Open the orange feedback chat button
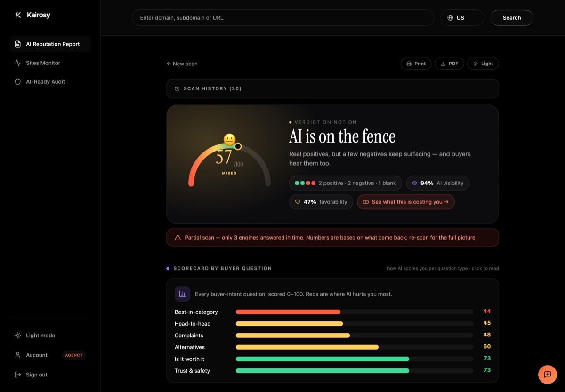 pyautogui.click(x=547, y=375)
